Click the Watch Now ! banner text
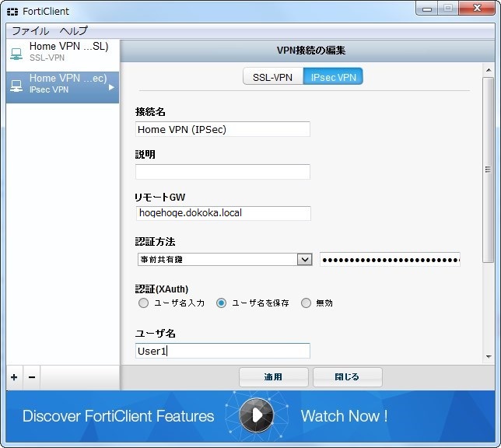Screen dimensions: 501x448 click(x=344, y=416)
